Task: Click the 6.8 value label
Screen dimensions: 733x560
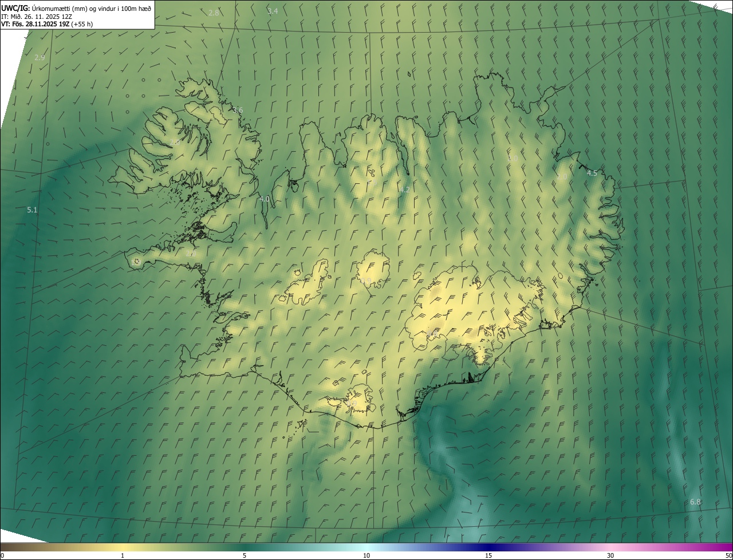Action: [x=695, y=502]
